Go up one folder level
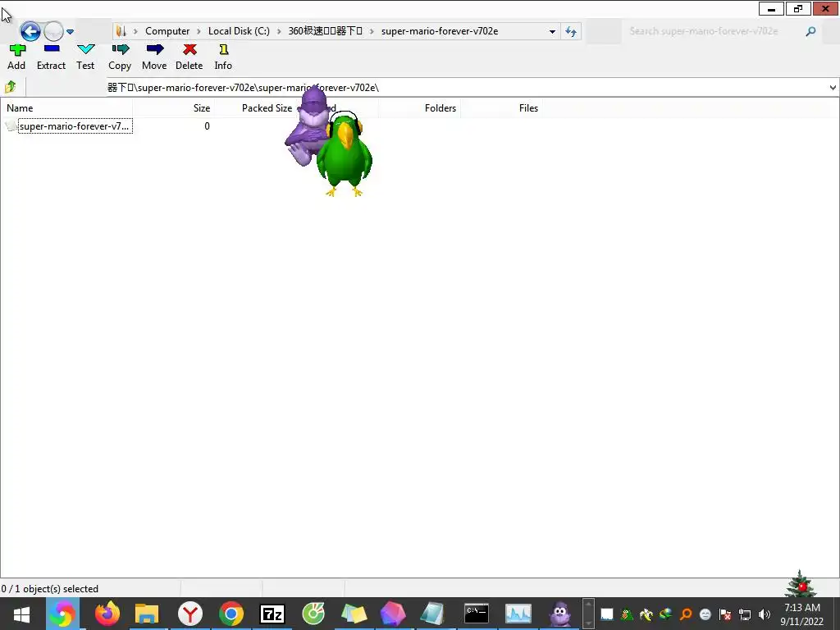This screenshot has height=630, width=840. pos(10,87)
